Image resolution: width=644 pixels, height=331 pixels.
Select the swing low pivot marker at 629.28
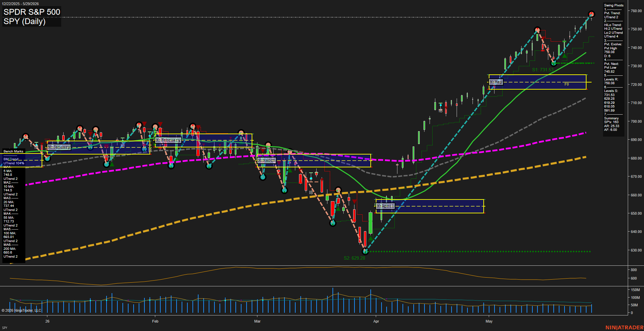(365, 251)
